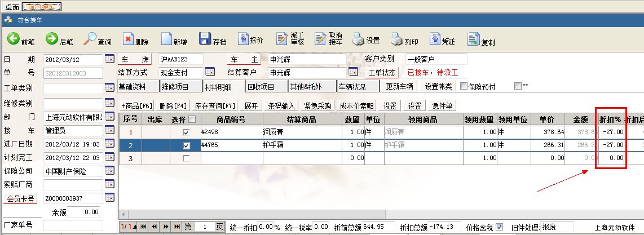The image size is (644, 235).
Task: Click the 单号 input field
Action: pyautogui.click(x=73, y=73)
